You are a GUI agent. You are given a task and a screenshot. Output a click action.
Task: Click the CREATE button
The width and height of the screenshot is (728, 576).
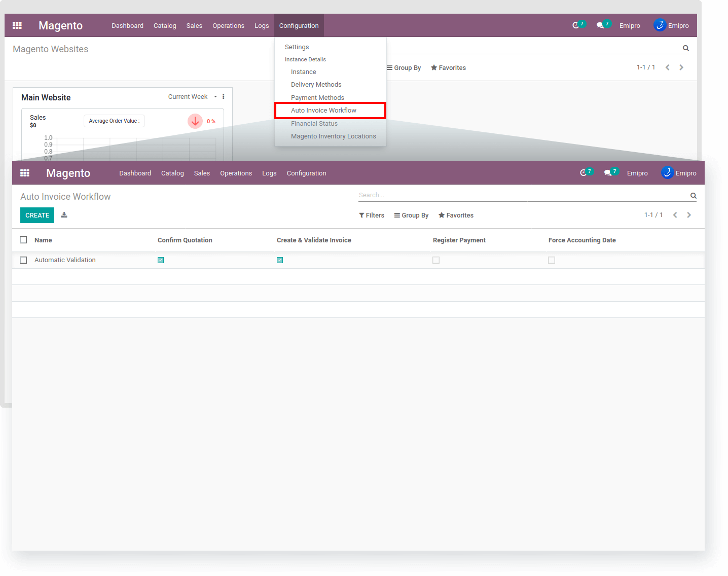pos(37,215)
